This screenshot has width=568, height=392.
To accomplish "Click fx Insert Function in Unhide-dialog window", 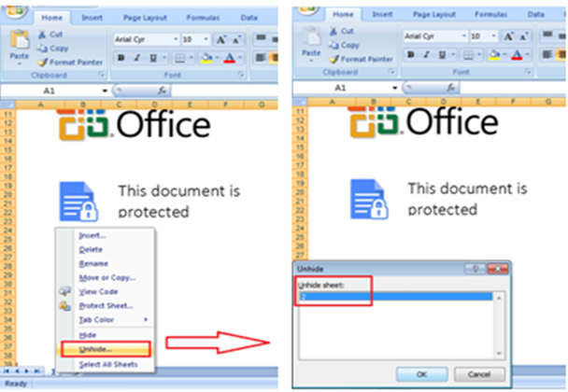I will 451,87.
